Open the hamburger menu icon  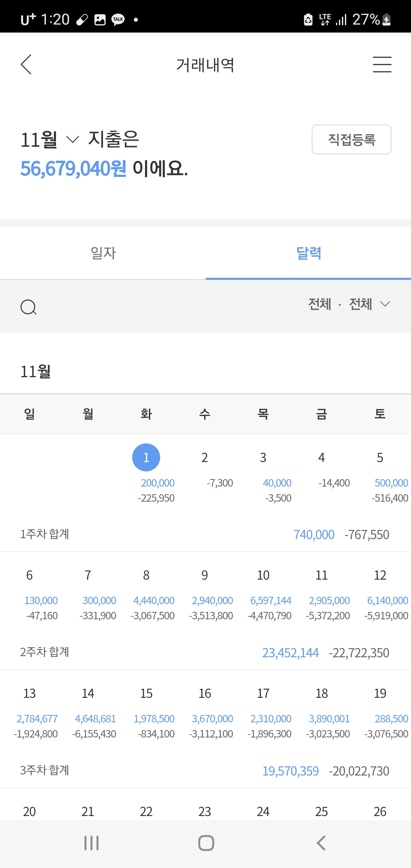pyautogui.click(x=382, y=64)
